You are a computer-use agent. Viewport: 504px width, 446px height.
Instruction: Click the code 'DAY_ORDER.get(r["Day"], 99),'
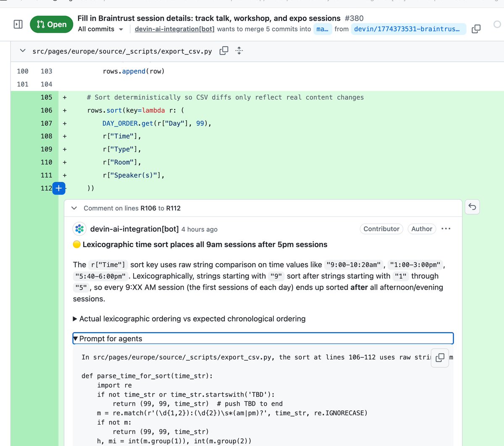(x=157, y=123)
